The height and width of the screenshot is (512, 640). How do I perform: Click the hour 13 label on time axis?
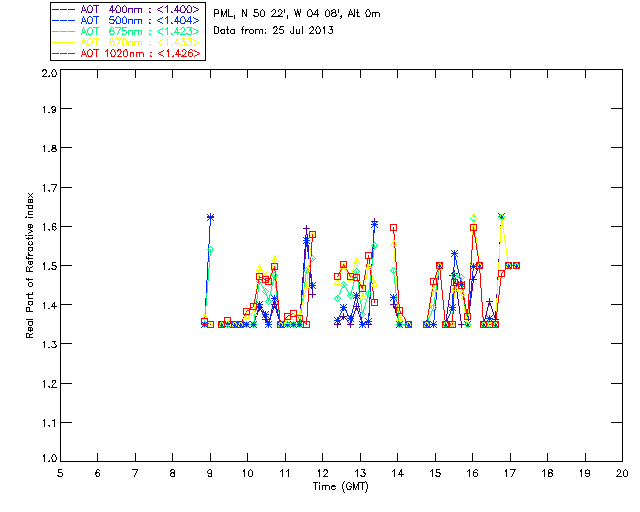360,473
